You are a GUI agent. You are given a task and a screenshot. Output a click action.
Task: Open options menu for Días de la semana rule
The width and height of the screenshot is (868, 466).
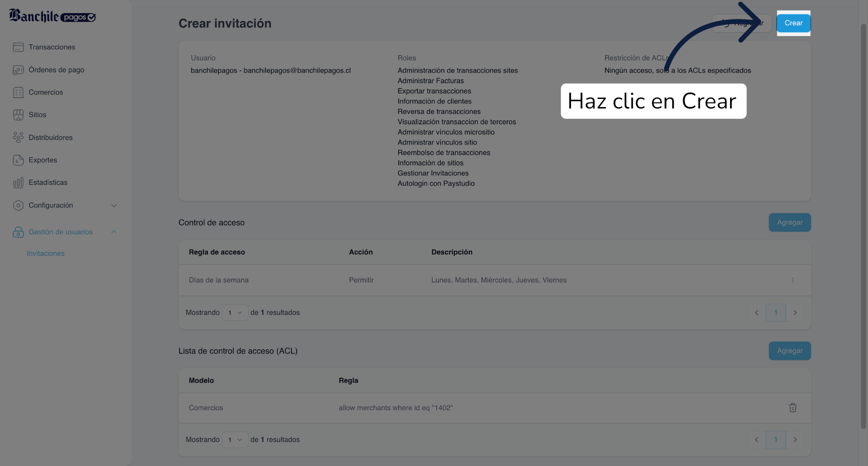pos(793,280)
